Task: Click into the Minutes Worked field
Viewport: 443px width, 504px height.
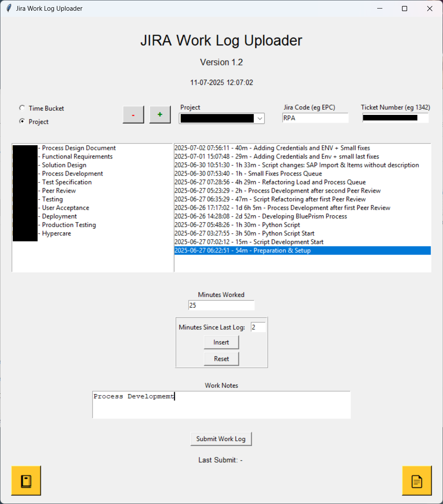Action: 221,305
